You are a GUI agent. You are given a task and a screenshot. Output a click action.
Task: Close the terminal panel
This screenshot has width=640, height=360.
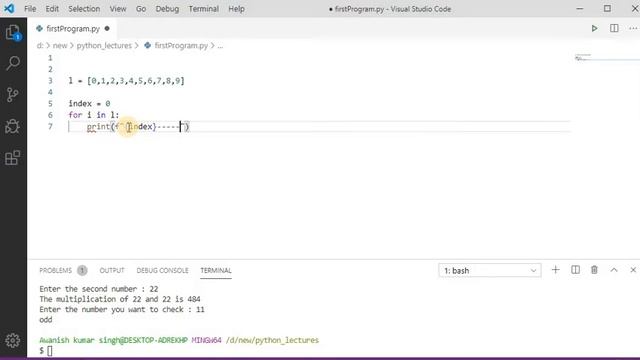633,270
